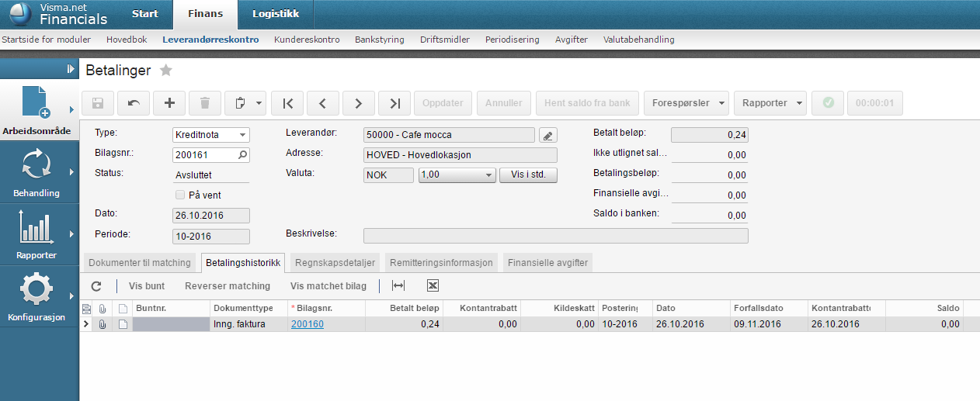Click the note icon in row 200160
The image size is (980, 401).
123,324
